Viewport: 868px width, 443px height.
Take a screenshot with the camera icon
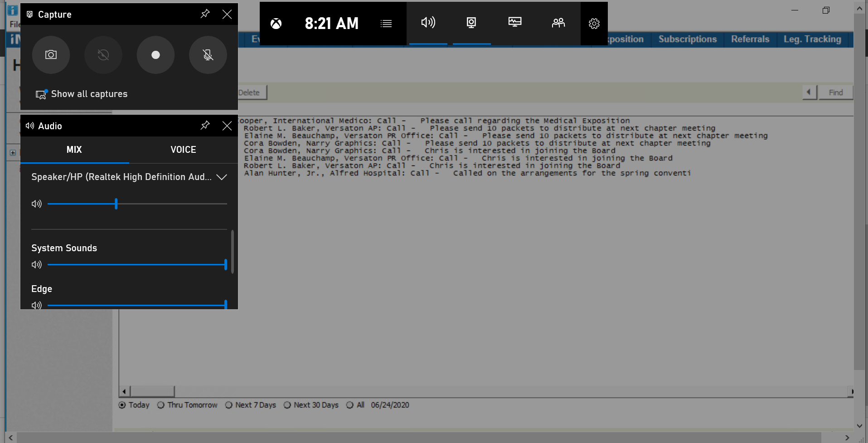pos(51,55)
